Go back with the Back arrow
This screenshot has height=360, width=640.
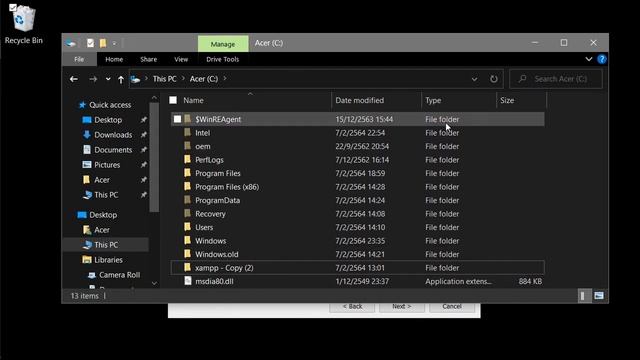coord(73,79)
